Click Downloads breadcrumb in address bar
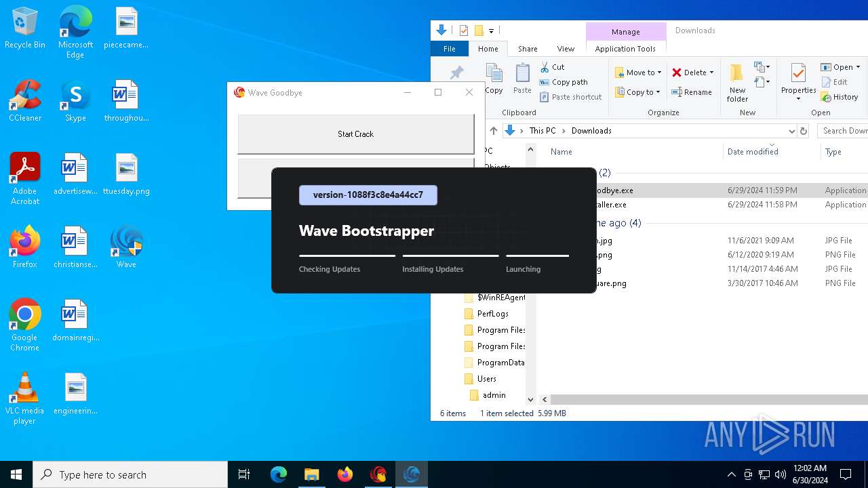Viewport: 868px width, 488px height. point(591,131)
